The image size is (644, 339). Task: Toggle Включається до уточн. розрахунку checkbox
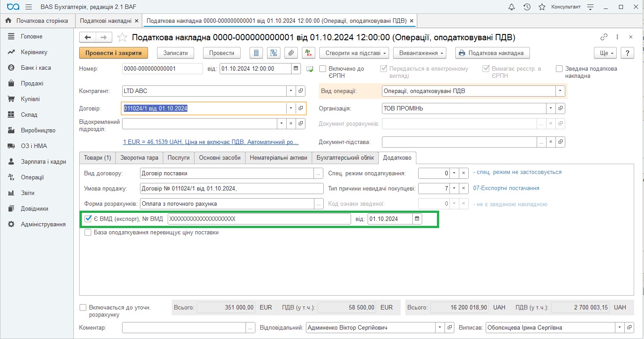tap(83, 307)
